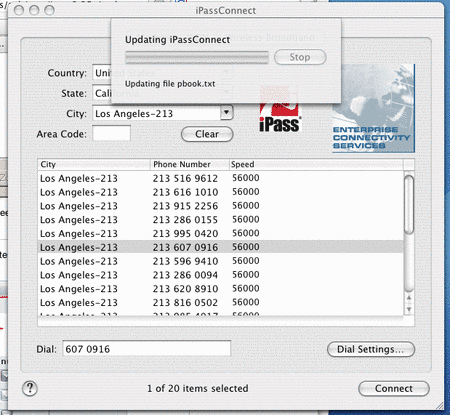This screenshot has height=415, width=450.
Task: Click the window resize grip corner
Action: point(439,406)
